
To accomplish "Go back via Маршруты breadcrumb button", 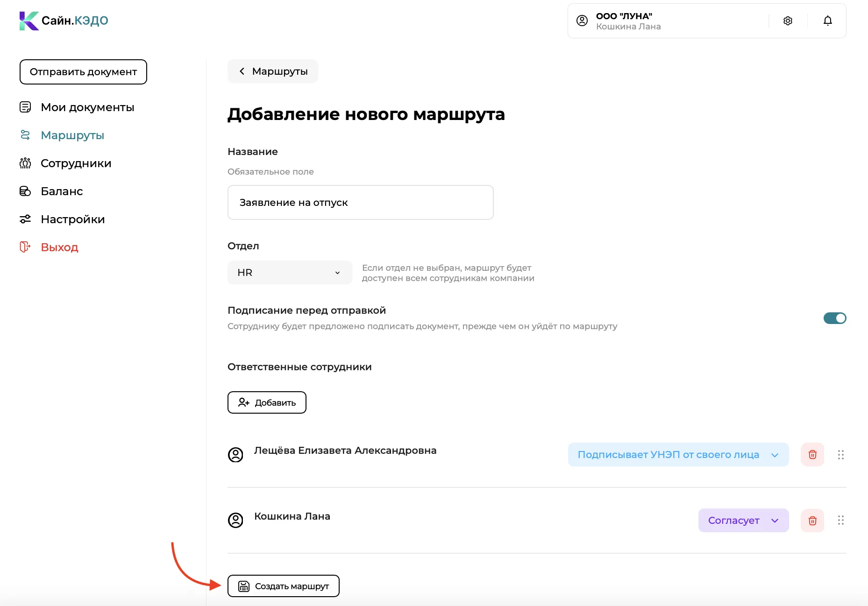I will [273, 71].
